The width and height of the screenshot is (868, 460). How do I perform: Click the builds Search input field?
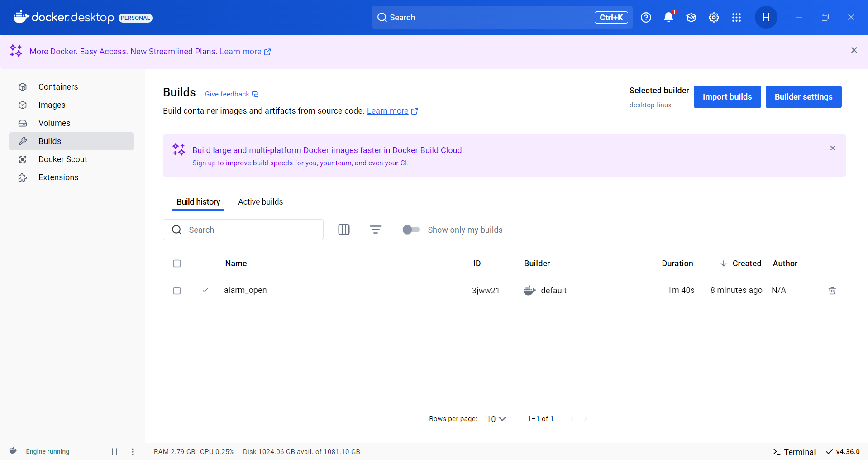click(x=243, y=230)
